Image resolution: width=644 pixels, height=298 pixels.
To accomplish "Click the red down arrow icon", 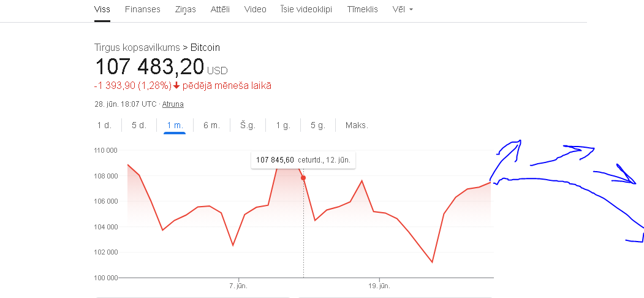I will pos(176,86).
